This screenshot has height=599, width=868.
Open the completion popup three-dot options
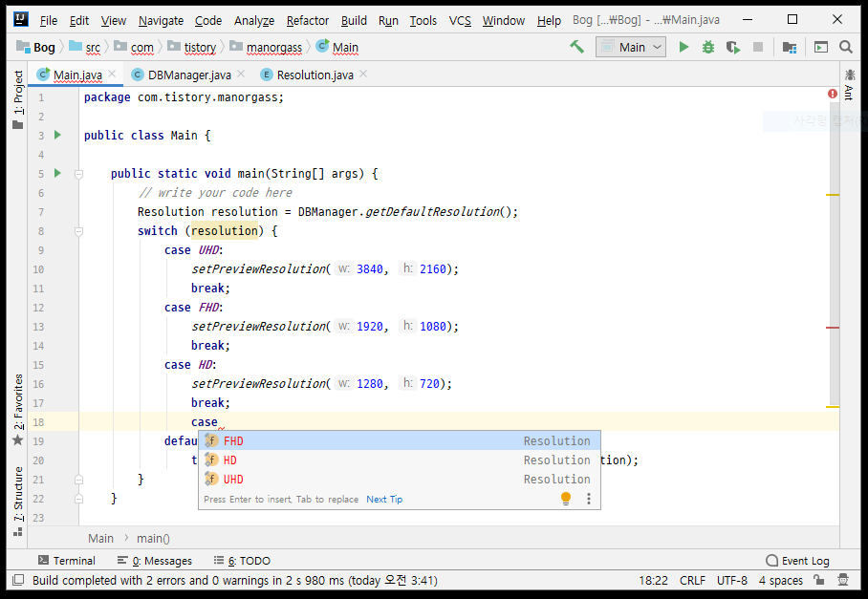click(x=589, y=499)
